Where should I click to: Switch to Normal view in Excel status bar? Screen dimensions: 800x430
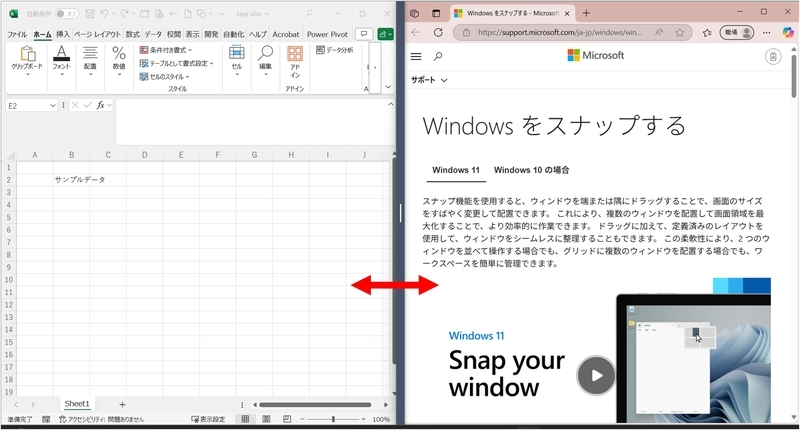[x=245, y=419]
